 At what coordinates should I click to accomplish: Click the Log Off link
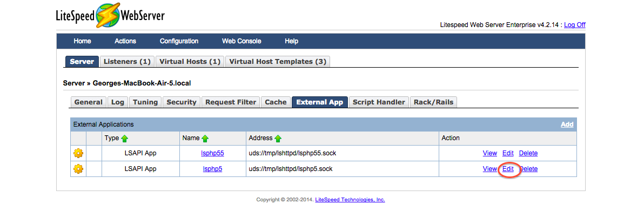[575, 25]
